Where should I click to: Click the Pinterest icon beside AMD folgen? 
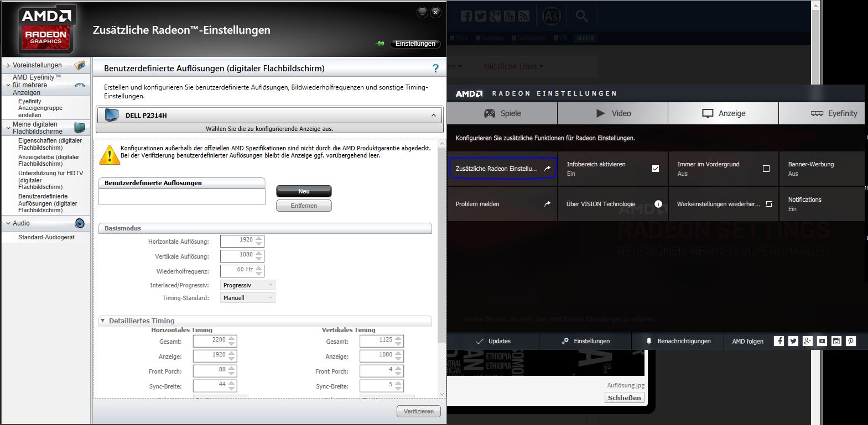click(x=851, y=341)
